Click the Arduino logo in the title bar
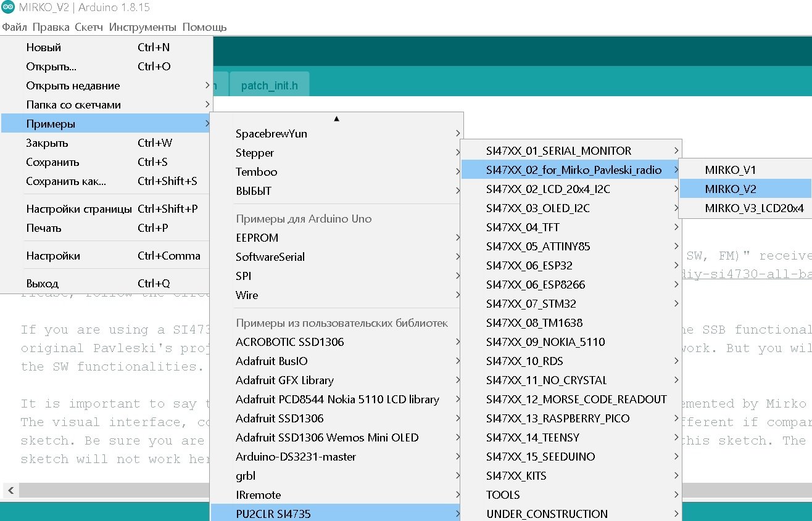The width and height of the screenshot is (812, 521). (x=9, y=8)
